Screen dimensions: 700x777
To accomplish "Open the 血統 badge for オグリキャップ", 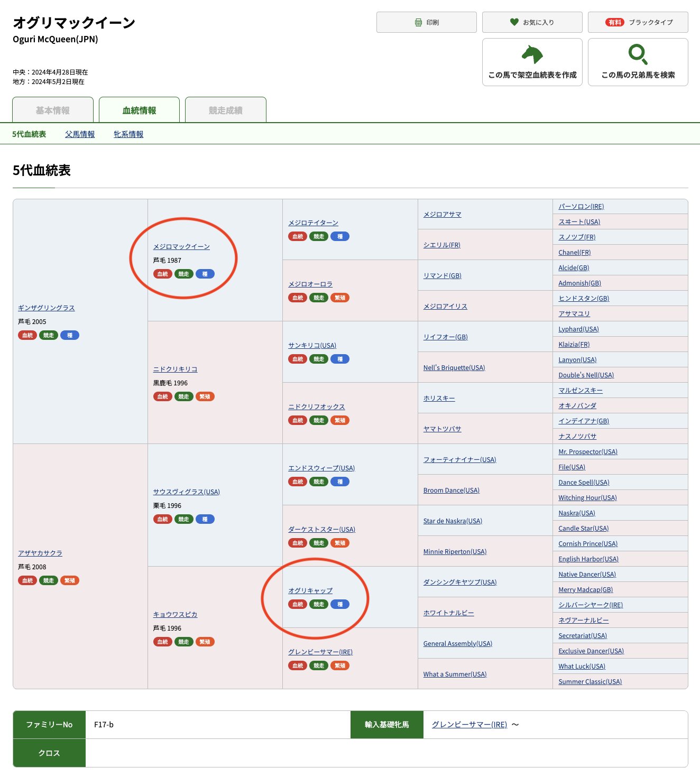I will point(298,604).
